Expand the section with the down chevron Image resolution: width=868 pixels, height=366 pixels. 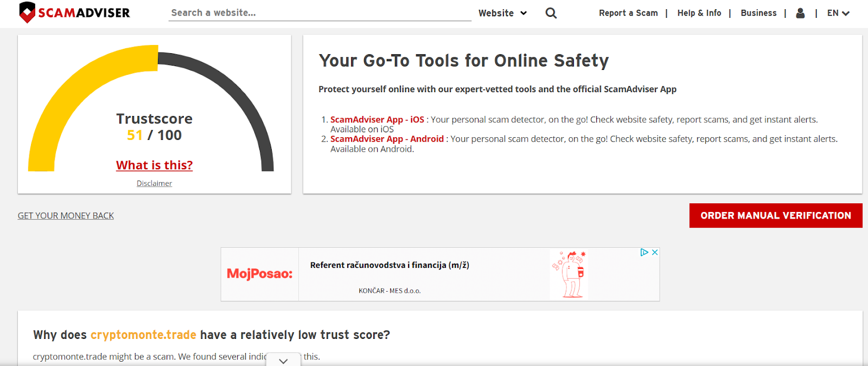pos(283,361)
